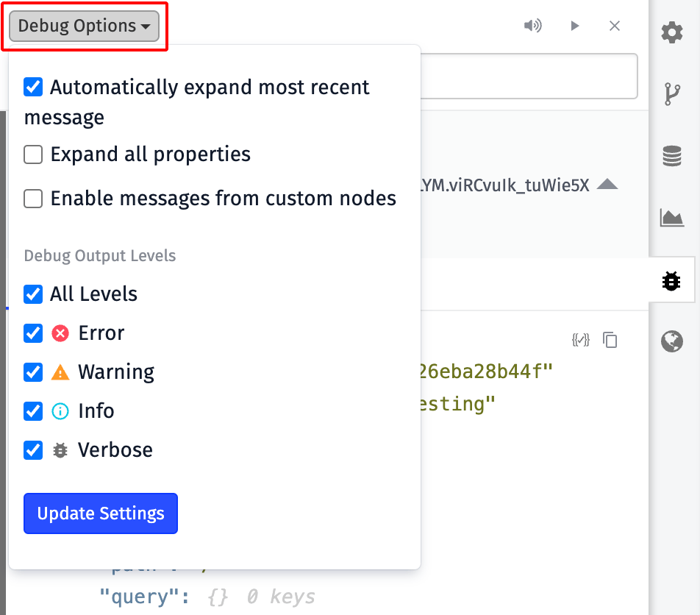Image resolution: width=700 pixels, height=615 pixels.
Task: Click the 'esting"' string value
Action: coord(457,404)
